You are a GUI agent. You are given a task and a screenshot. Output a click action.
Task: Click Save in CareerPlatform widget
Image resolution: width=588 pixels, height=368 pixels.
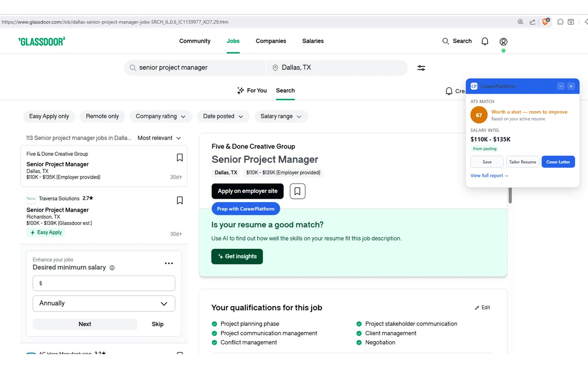click(x=487, y=162)
